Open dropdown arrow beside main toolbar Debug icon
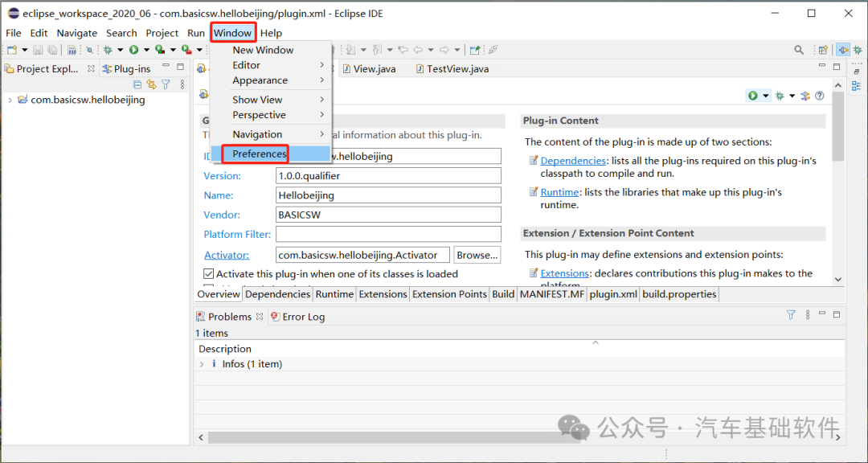Viewport: 868px width, 463px height. [120, 50]
